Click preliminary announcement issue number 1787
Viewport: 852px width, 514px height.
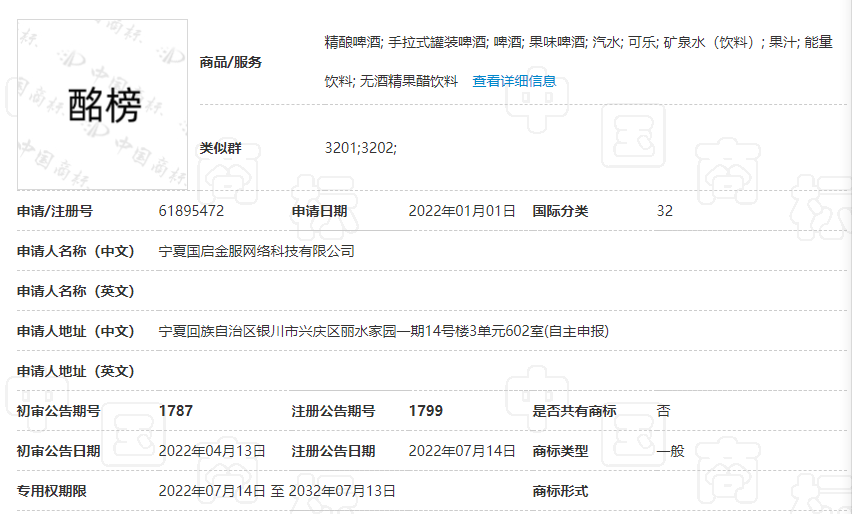pos(176,411)
